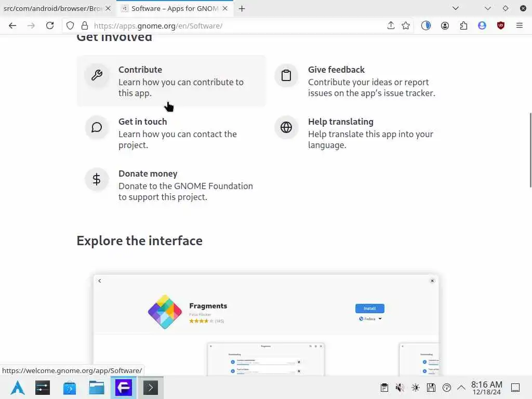Click the Install button in Fragments screenshot
Screen dimensions: 532x399
(370, 309)
